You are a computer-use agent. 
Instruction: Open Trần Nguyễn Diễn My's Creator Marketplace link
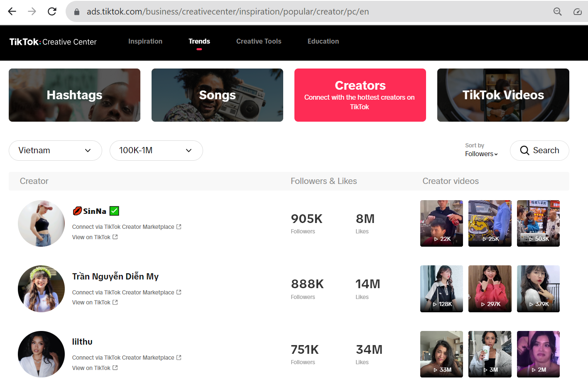coord(127,292)
